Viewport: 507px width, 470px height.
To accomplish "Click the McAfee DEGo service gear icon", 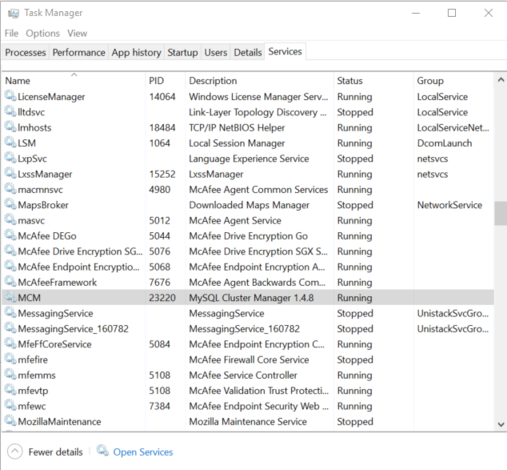I will click(10, 235).
